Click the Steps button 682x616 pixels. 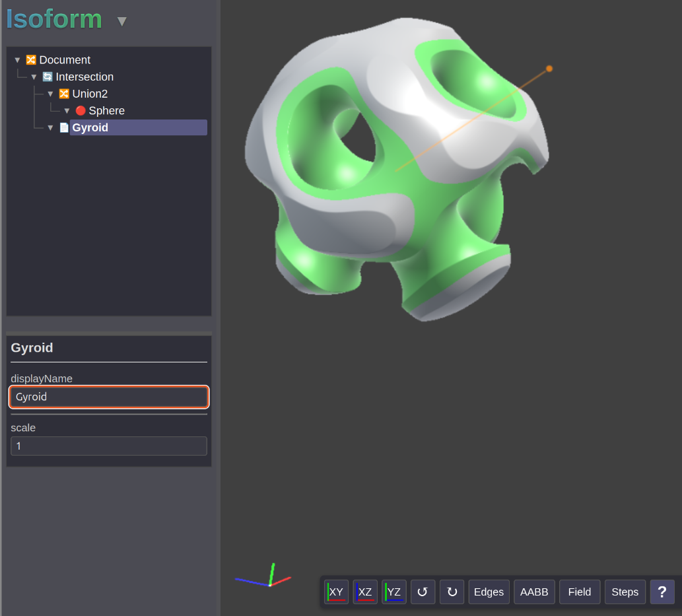(625, 592)
